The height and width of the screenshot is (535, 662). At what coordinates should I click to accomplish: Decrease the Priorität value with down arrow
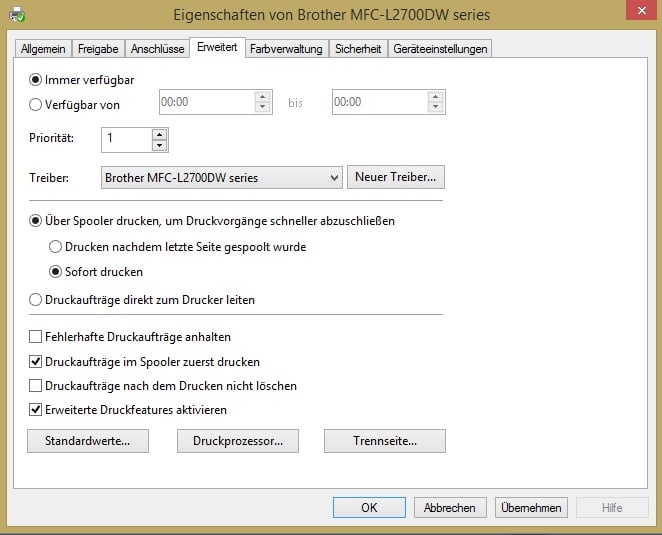(x=159, y=145)
